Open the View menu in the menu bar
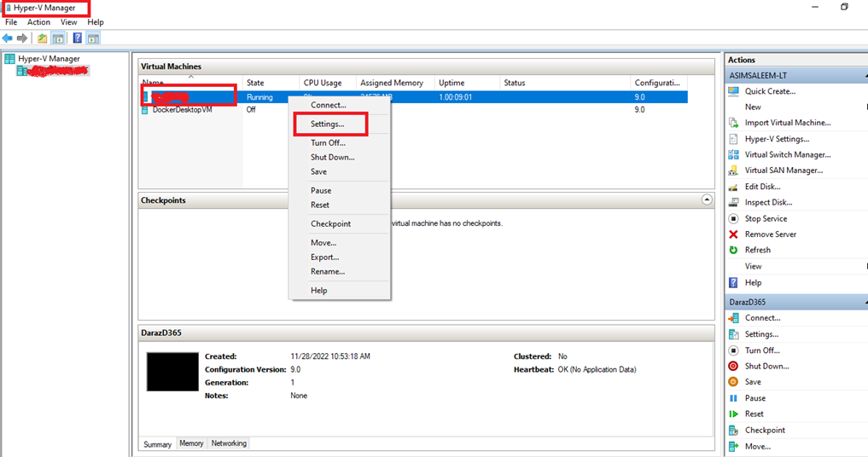The width and height of the screenshot is (868, 457). 68,22
